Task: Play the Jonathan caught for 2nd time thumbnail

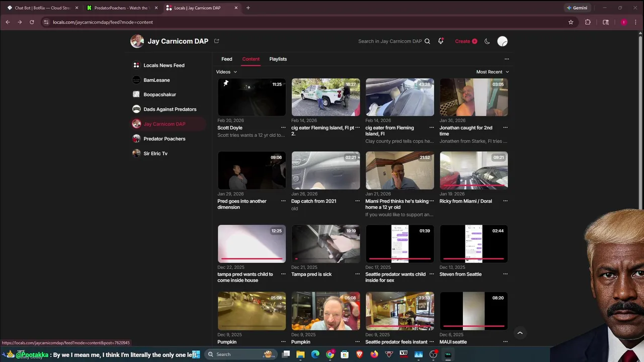Action: (473, 97)
